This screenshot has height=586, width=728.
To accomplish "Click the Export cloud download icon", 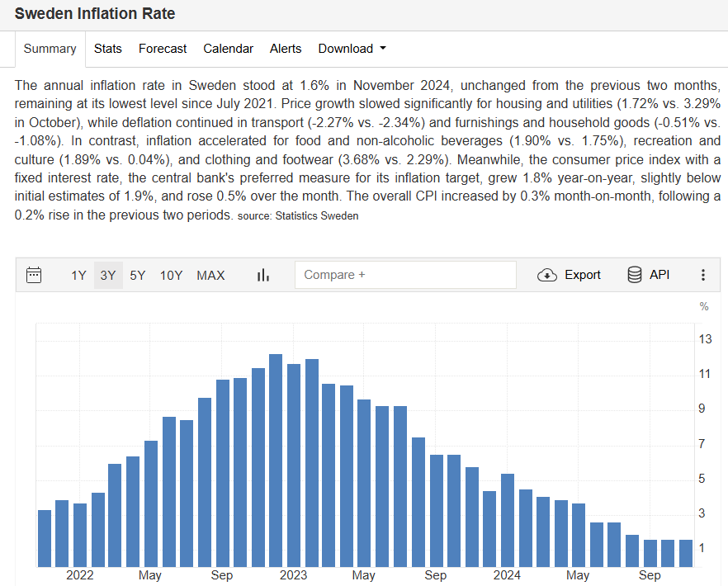I will click(x=547, y=275).
